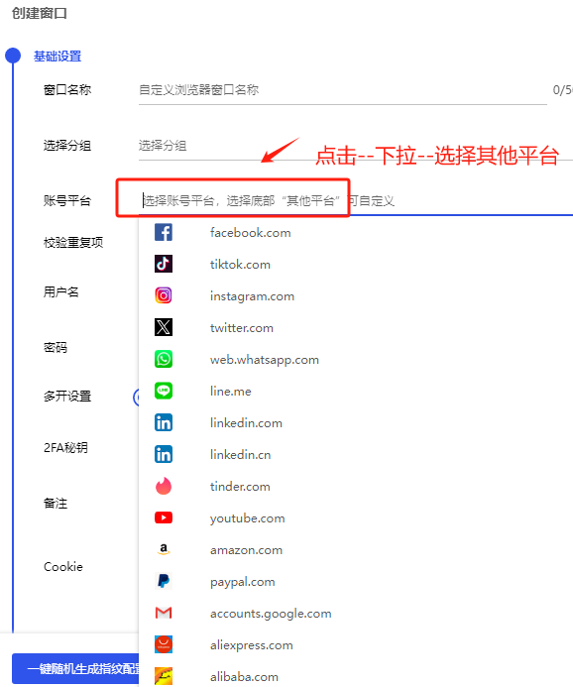Screen dimensions: 573x687
Task: Click the Tinder flame icon
Action: coord(163,486)
